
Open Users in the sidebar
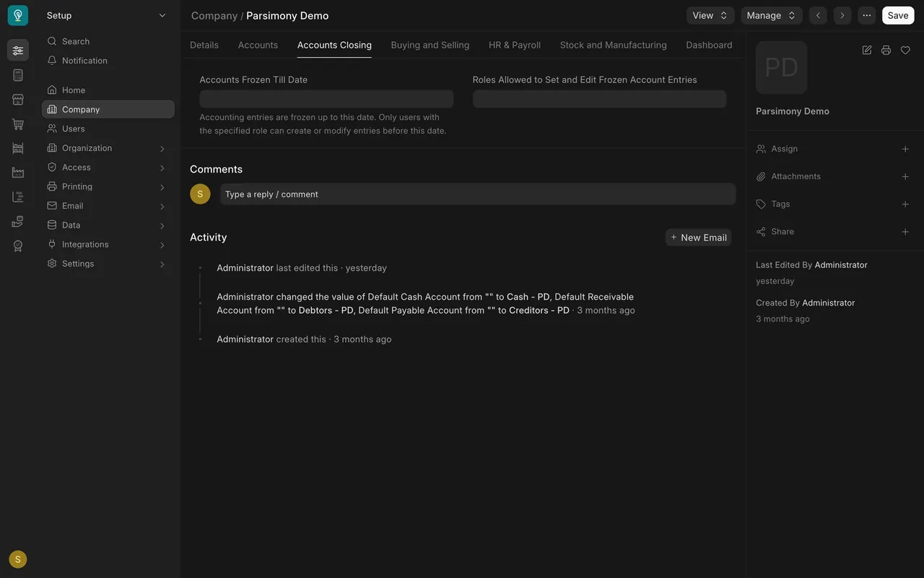tap(108, 129)
